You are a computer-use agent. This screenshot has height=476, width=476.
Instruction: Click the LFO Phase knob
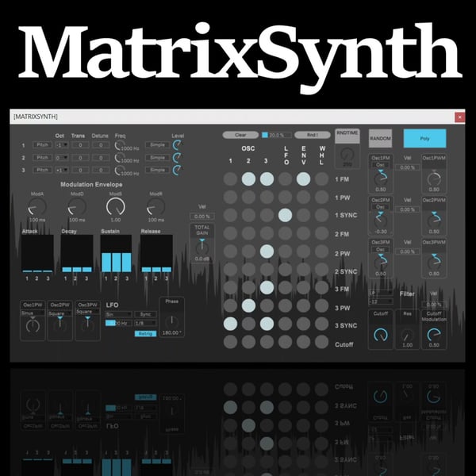pos(171,321)
